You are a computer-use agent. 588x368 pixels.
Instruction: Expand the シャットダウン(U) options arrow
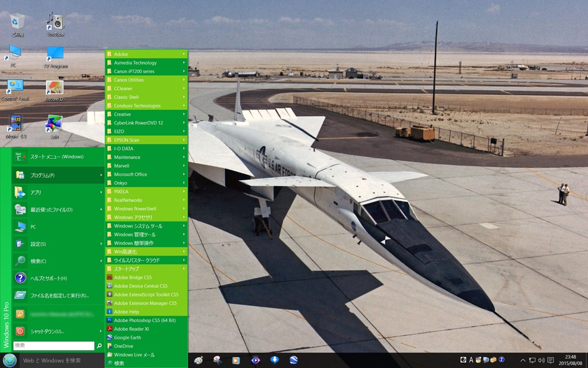100,331
